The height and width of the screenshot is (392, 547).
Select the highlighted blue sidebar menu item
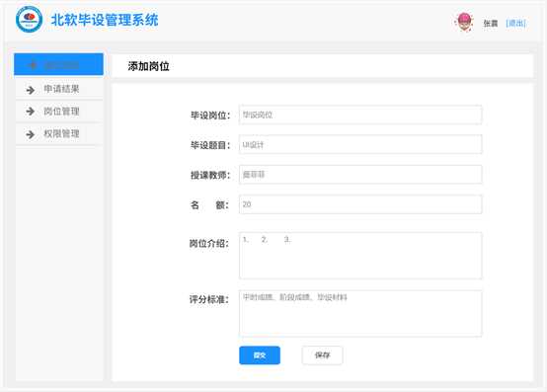(x=58, y=64)
